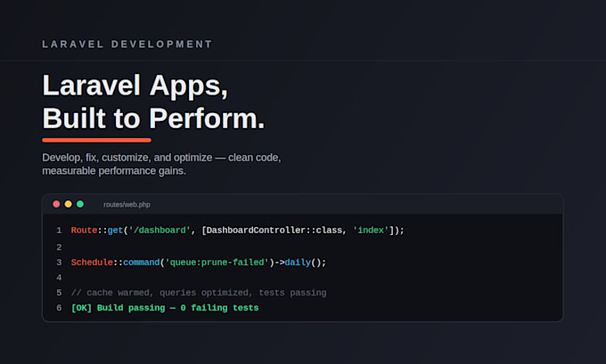The image size is (606, 364).
Task: Click the 'Develop, fix, customize, and optimize' subtitle line
Action: pos(161,158)
